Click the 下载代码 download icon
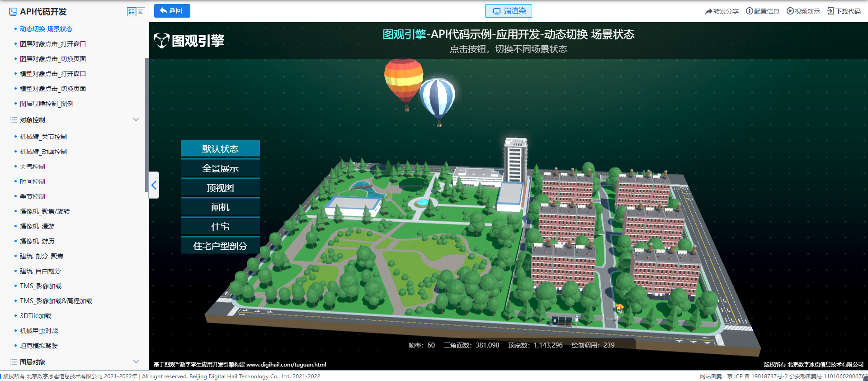The image size is (868, 381). coord(830,11)
